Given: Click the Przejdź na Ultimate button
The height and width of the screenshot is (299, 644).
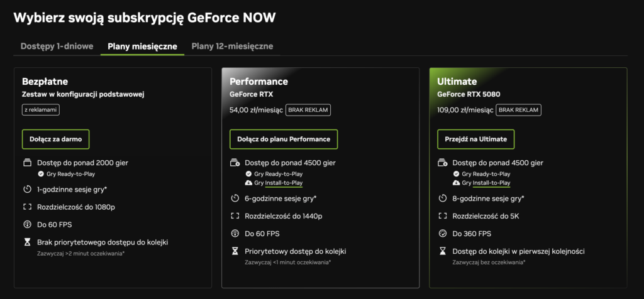Looking at the screenshot, I should pyautogui.click(x=475, y=139).
